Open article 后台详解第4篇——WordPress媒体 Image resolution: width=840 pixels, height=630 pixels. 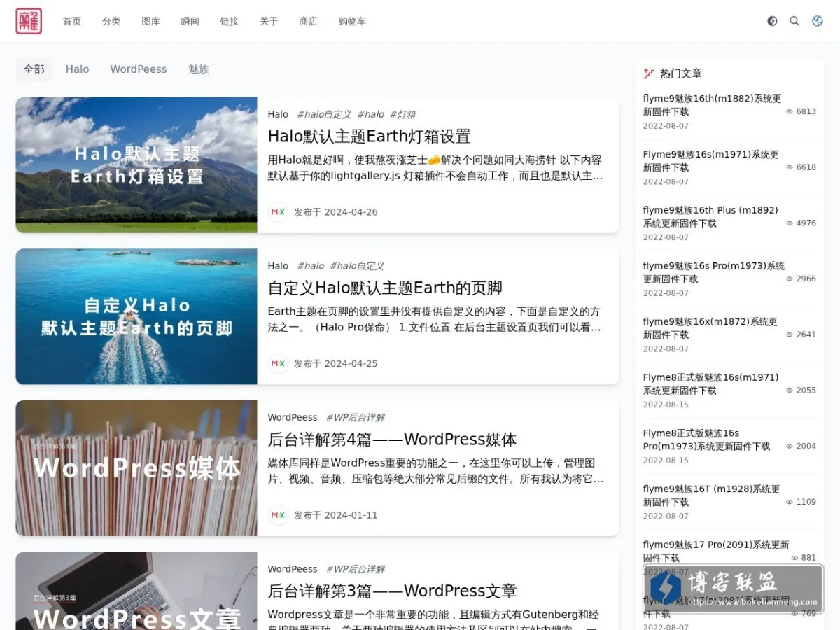point(392,440)
